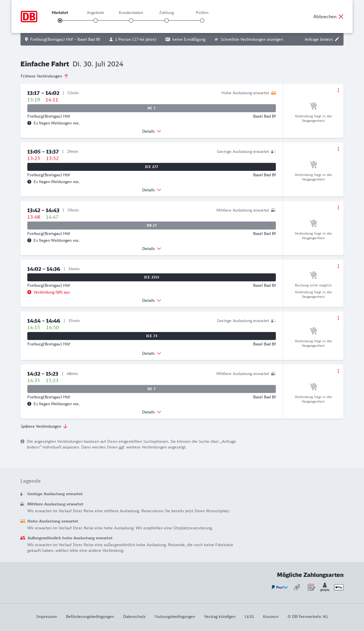364x631 pixels.
Task: Click the orange high occupancy icon on 13:17 train
Action: (274, 93)
